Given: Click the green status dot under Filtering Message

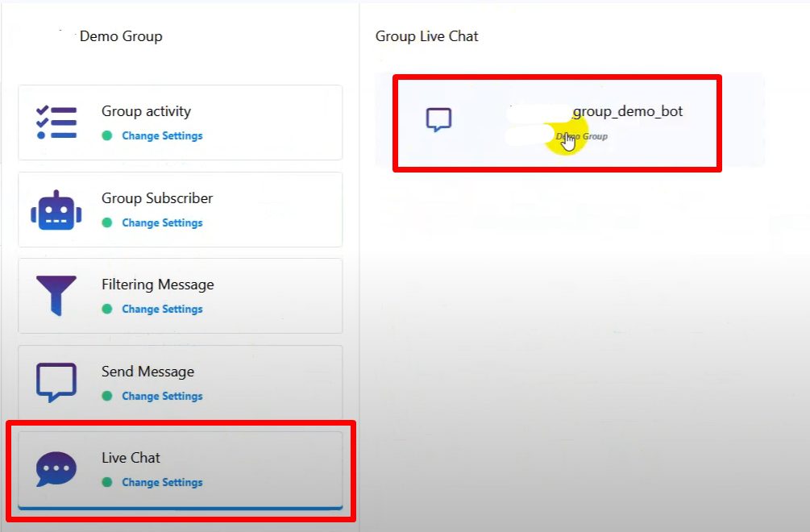Looking at the screenshot, I should (106, 309).
